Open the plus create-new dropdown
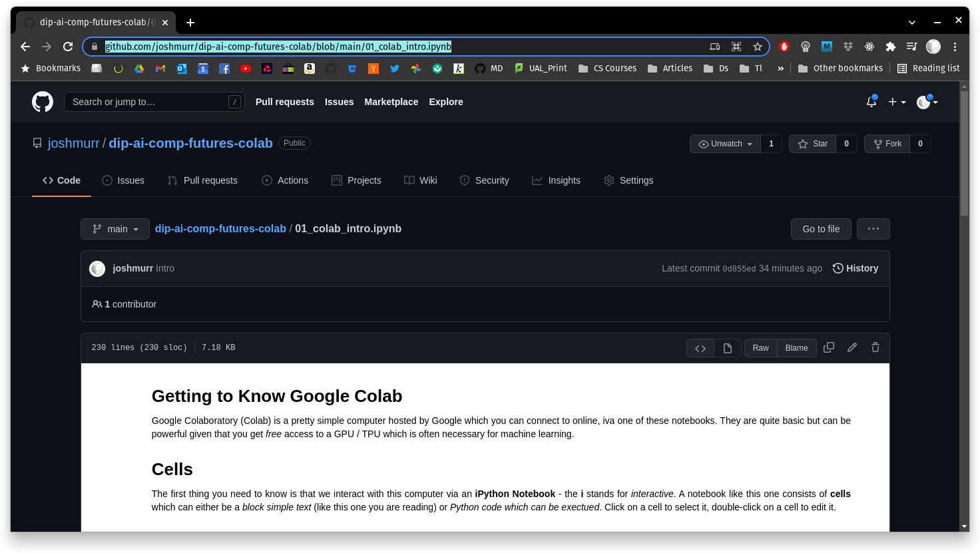 click(x=897, y=102)
